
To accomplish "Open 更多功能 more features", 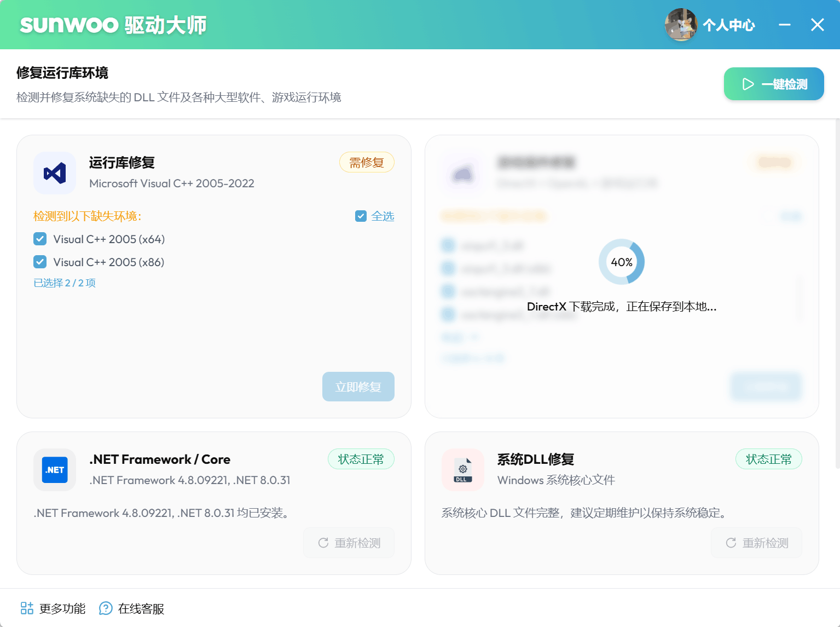I will tap(53, 608).
